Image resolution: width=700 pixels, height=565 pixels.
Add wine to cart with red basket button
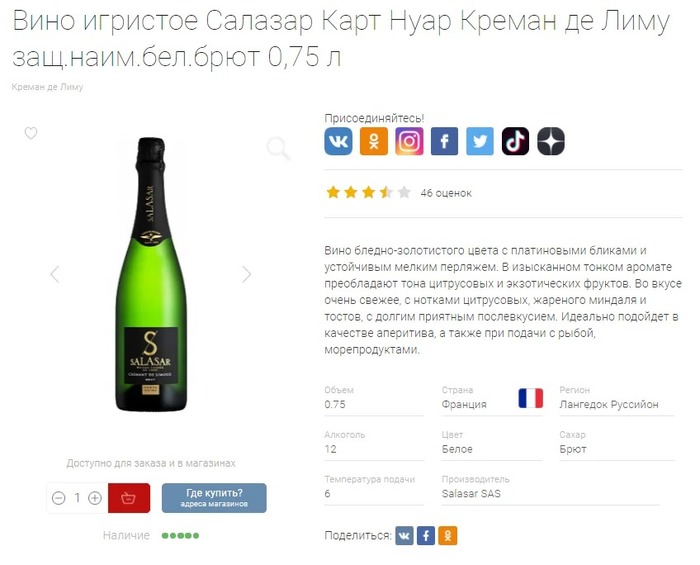pyautogui.click(x=129, y=498)
